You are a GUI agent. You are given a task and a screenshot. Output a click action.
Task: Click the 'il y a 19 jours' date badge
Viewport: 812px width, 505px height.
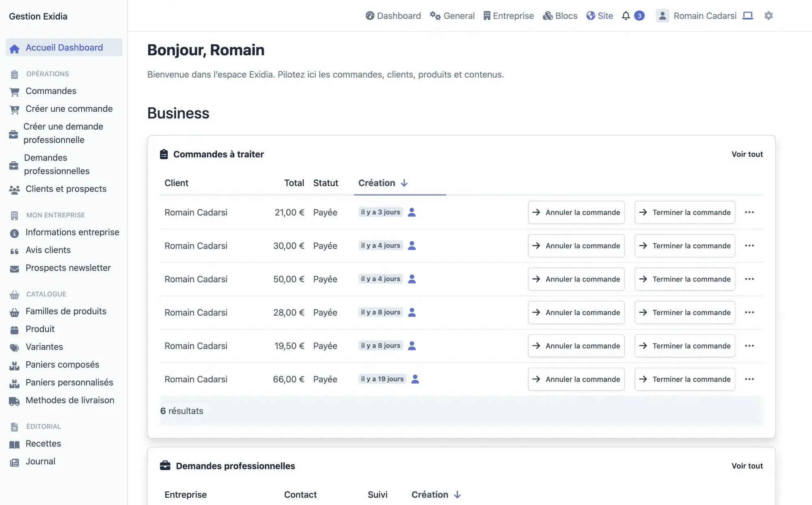click(x=382, y=379)
